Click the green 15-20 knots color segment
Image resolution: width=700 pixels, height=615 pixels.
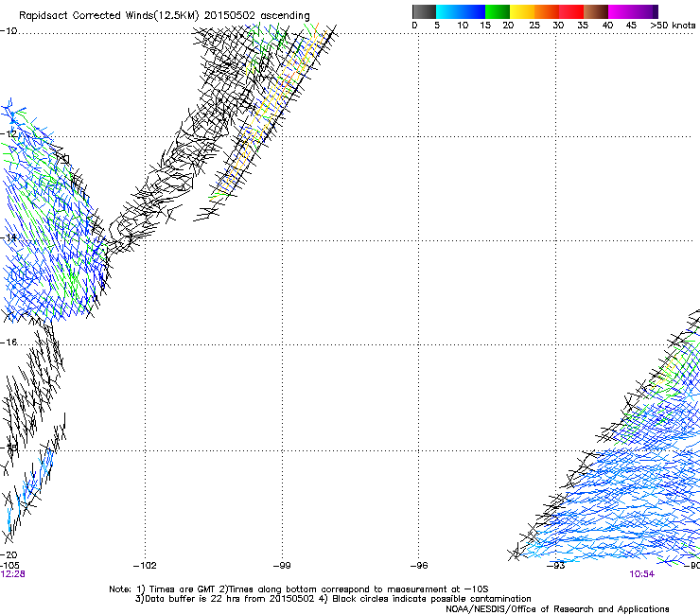tap(498, 11)
